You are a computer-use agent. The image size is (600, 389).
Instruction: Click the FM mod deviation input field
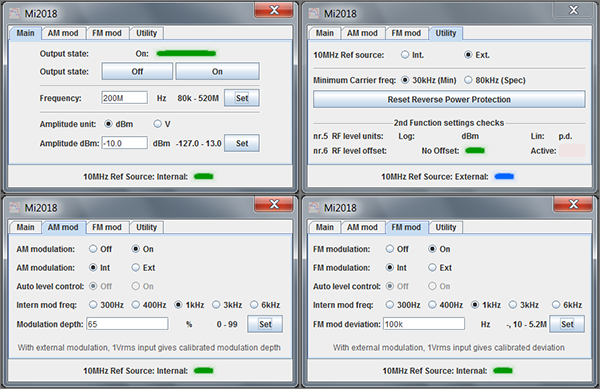[x=424, y=324]
